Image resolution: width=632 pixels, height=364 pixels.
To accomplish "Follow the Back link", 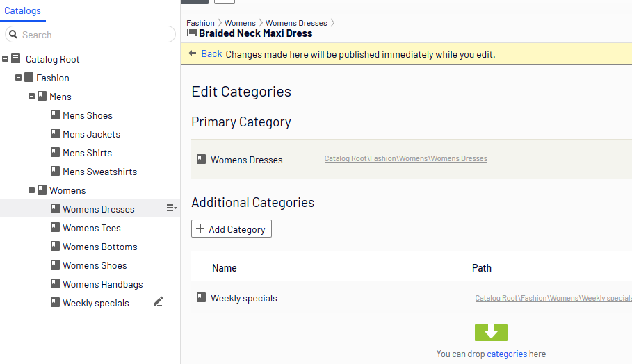I will pyautogui.click(x=211, y=54).
